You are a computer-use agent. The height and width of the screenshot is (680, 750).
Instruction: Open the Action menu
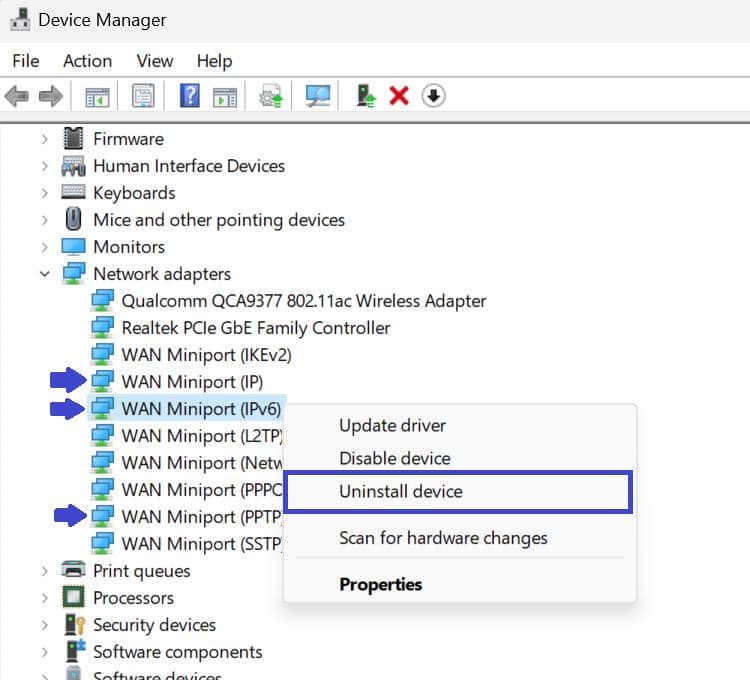point(87,61)
